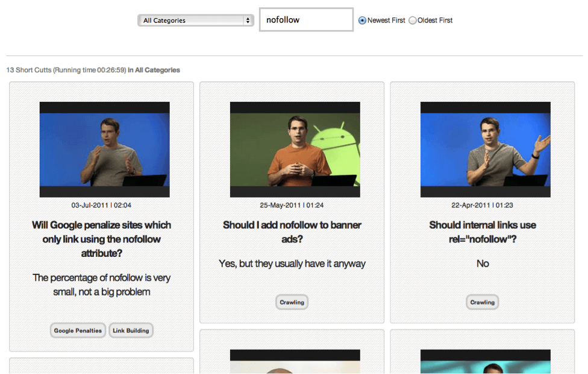Open the 22-Apr-2011 video thumbnail
Viewport: 588px width, 374px height.
[486, 150]
